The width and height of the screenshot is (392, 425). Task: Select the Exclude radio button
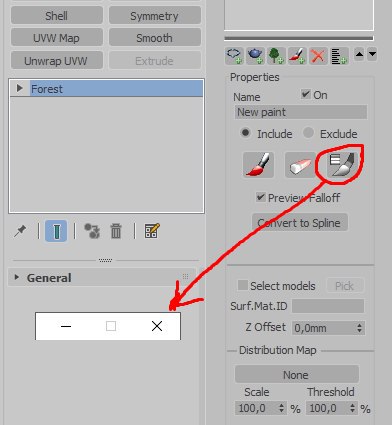point(308,133)
